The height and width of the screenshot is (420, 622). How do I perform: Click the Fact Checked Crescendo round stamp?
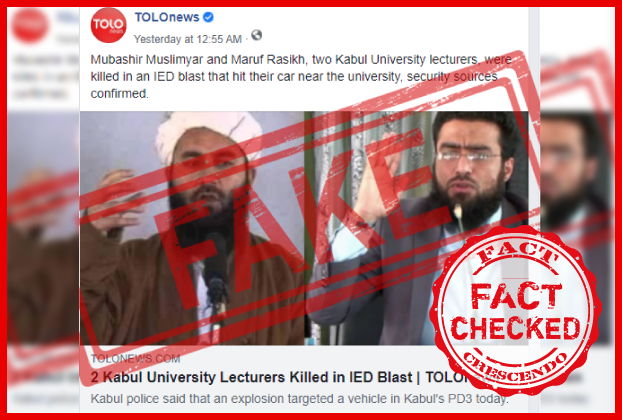tap(515, 311)
